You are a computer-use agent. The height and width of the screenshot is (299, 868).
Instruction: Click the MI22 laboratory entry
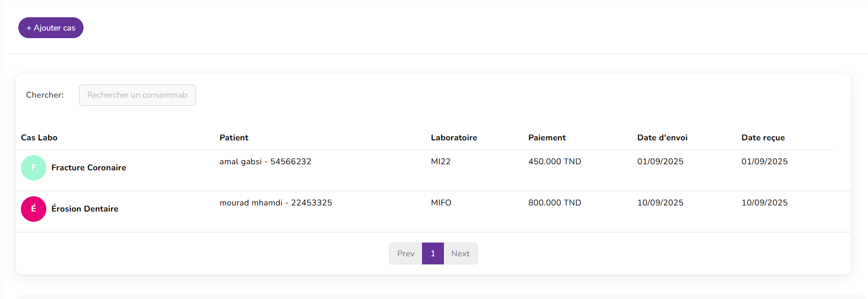click(440, 162)
